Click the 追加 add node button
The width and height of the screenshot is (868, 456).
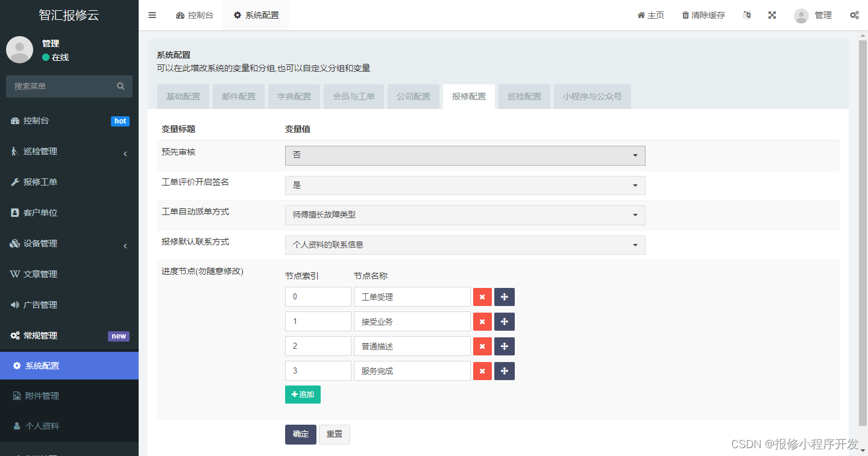303,395
